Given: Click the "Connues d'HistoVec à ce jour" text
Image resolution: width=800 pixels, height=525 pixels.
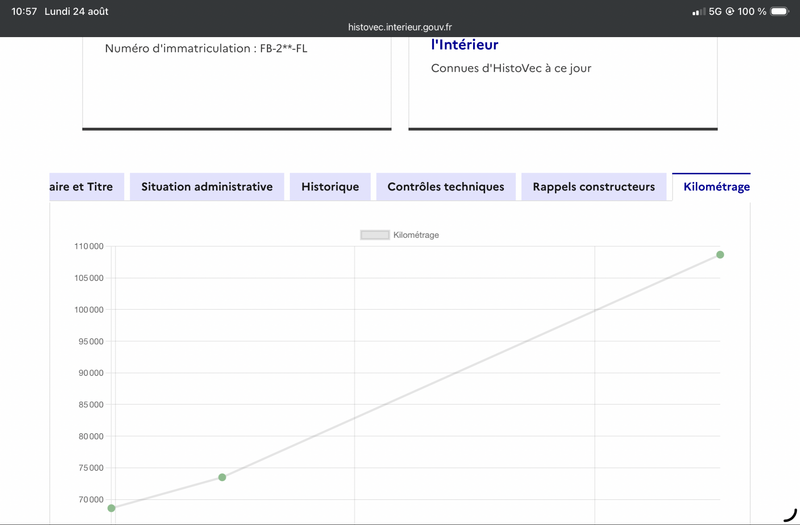Looking at the screenshot, I should [511, 68].
